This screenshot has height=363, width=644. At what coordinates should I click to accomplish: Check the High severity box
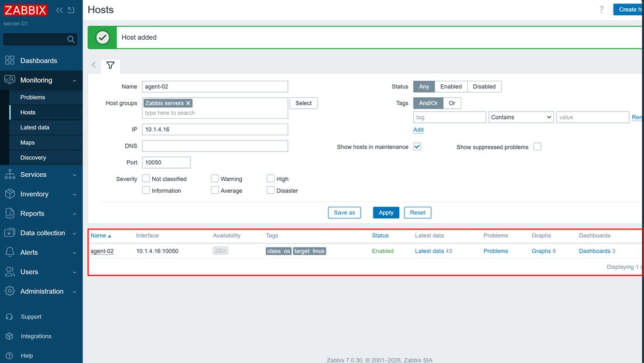coord(270,178)
